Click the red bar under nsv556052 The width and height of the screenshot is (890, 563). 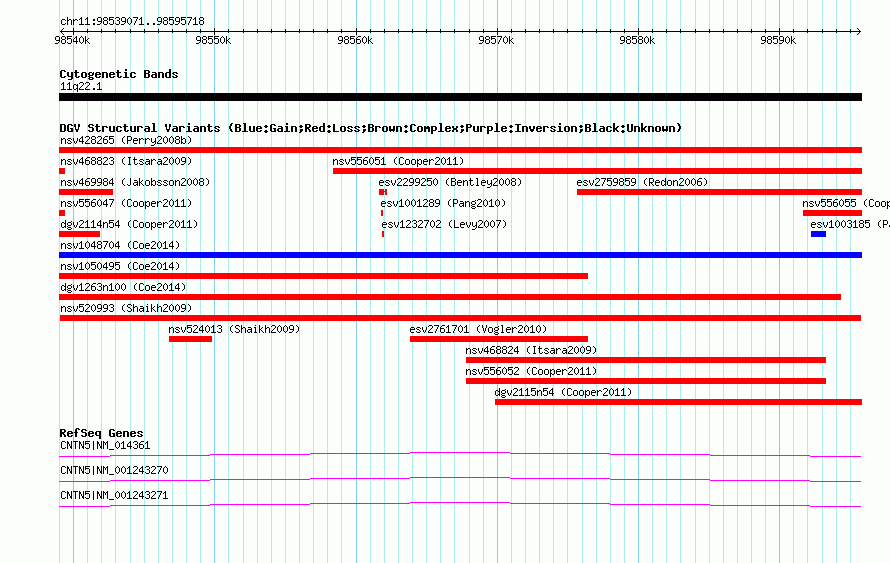pos(646,381)
